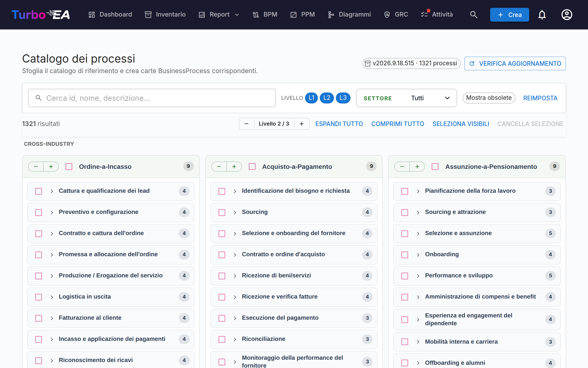Click the plus icon in Assunzione-a-Pensionamento header
588x368 pixels.
(x=417, y=167)
